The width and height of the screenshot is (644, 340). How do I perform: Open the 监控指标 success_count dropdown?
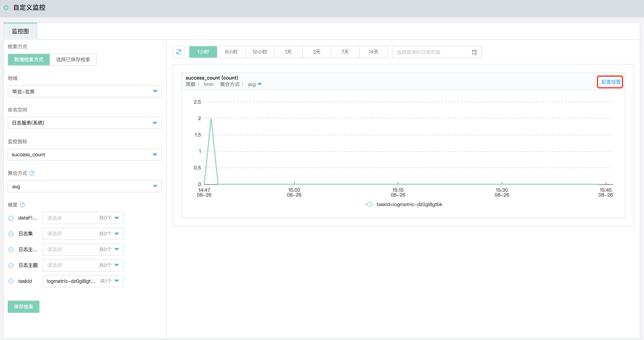click(x=85, y=155)
